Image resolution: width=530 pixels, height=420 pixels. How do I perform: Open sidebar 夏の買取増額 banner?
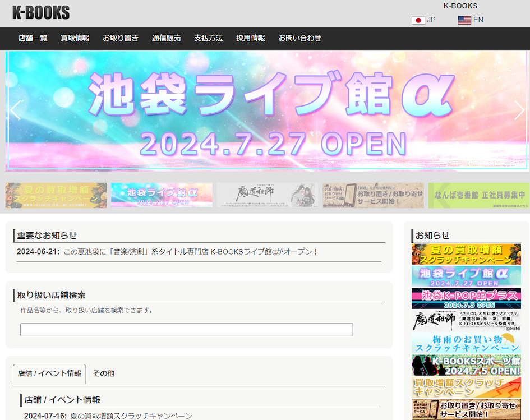pyautogui.click(x=466, y=254)
